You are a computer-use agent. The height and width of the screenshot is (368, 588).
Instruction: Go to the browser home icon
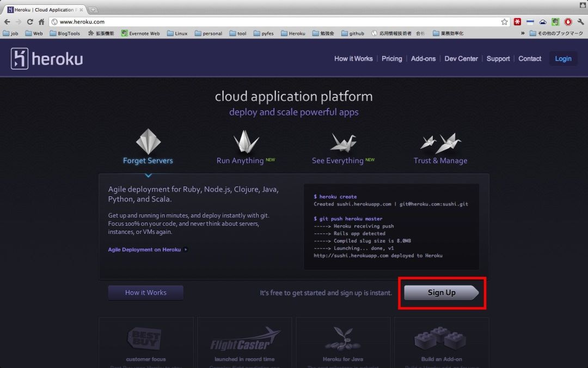coord(41,22)
